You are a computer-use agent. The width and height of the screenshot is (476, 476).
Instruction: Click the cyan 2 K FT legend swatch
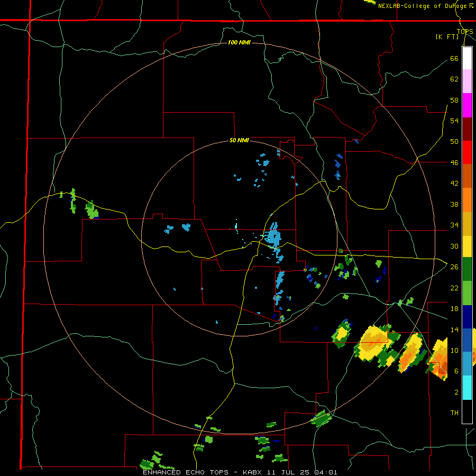[467, 388]
